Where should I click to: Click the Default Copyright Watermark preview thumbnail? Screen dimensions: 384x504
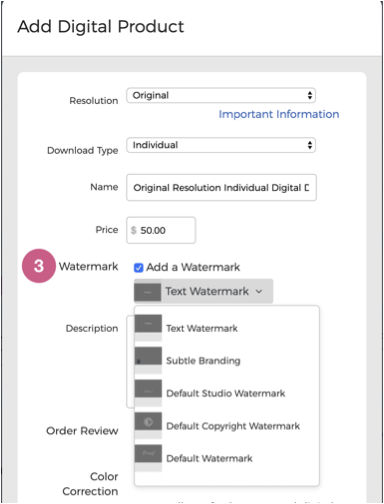tap(148, 425)
